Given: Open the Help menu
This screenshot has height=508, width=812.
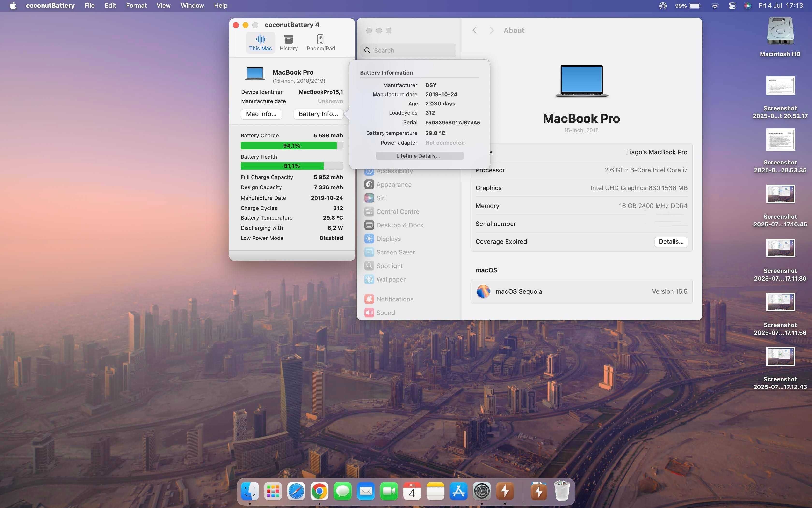Looking at the screenshot, I should [x=221, y=6].
